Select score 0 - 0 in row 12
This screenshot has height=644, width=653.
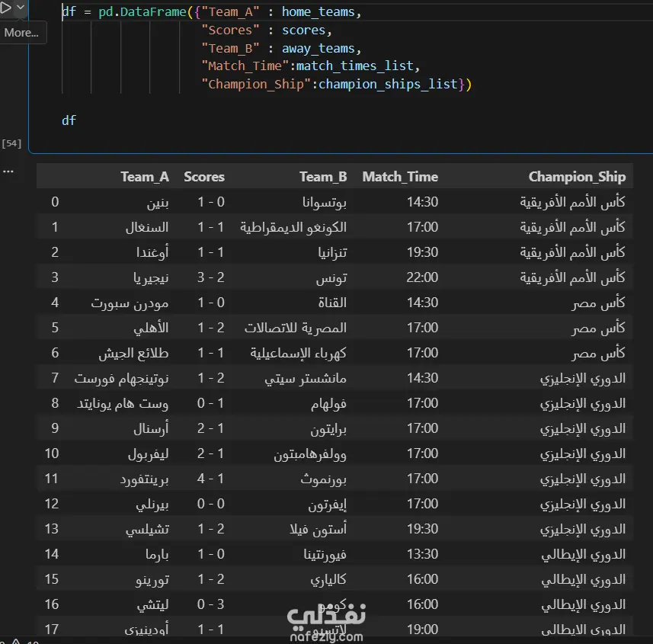pos(211,503)
